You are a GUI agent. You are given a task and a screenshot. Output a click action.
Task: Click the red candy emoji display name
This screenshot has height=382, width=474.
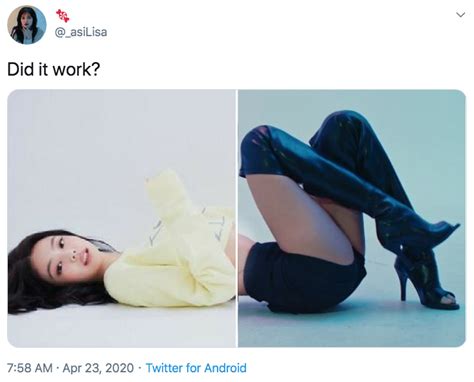point(63,15)
